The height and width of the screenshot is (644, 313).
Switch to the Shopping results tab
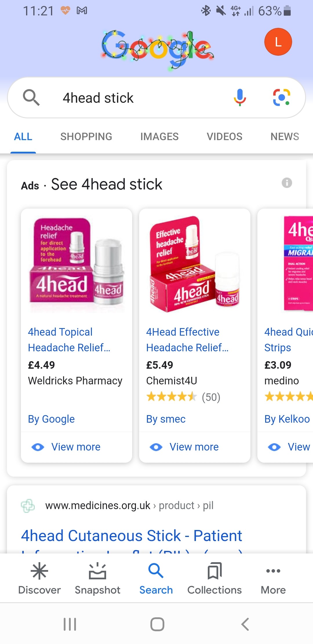coord(86,136)
